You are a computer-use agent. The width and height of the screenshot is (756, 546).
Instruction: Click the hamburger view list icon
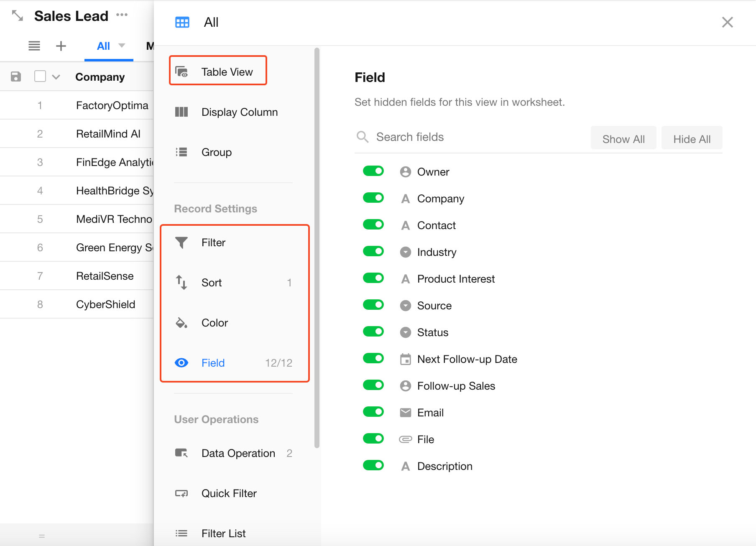(34, 46)
